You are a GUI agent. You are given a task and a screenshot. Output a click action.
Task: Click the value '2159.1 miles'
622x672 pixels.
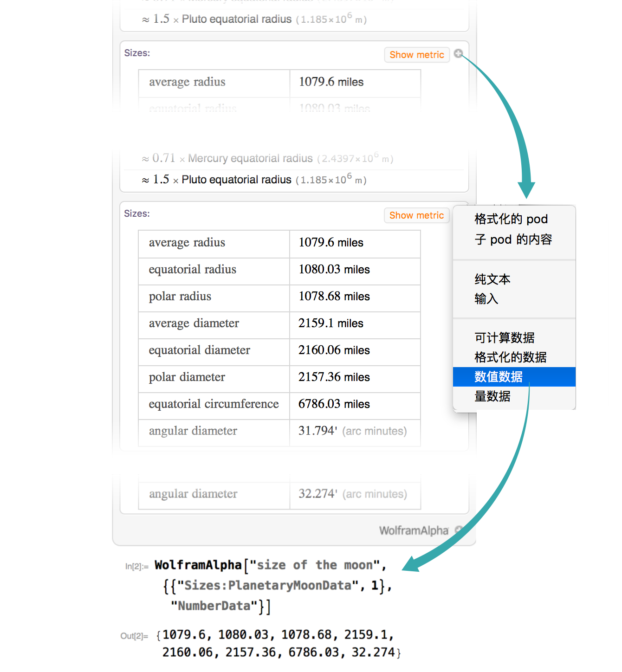pyautogui.click(x=331, y=323)
